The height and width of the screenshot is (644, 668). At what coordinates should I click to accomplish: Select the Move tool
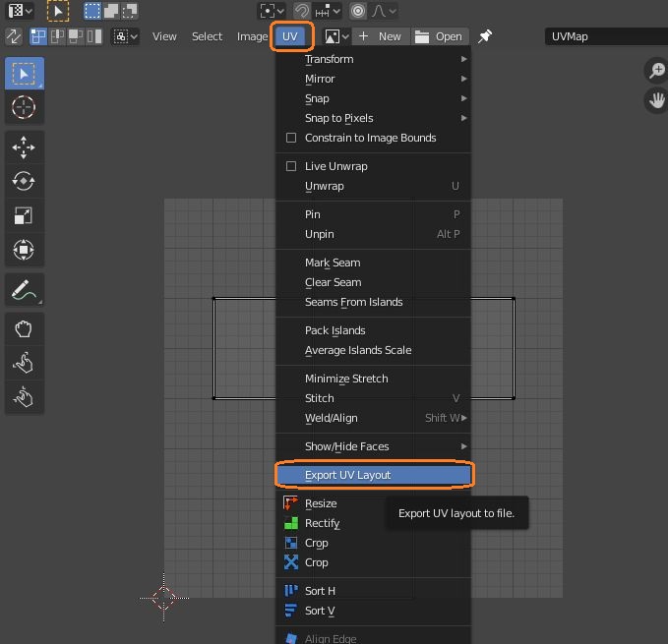click(24, 147)
